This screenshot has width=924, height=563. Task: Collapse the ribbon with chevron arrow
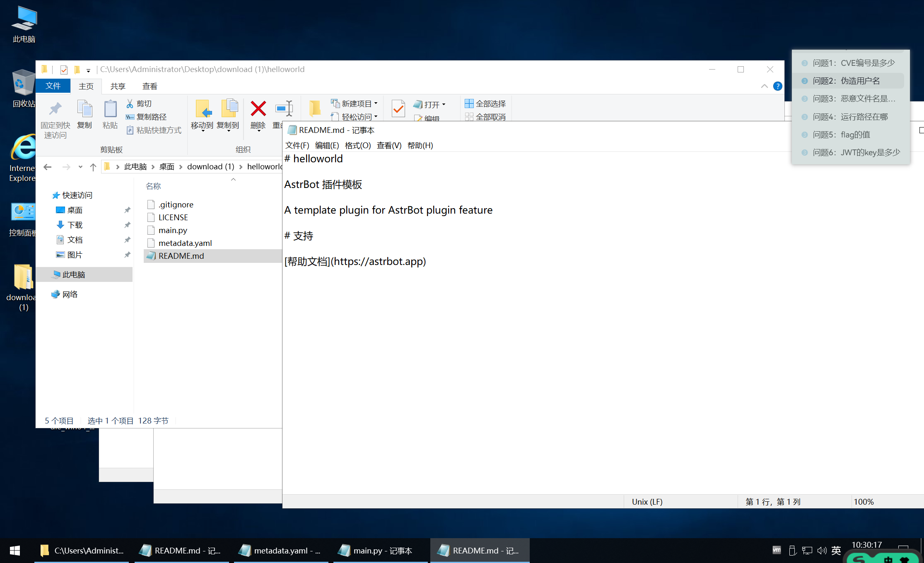coord(764,86)
